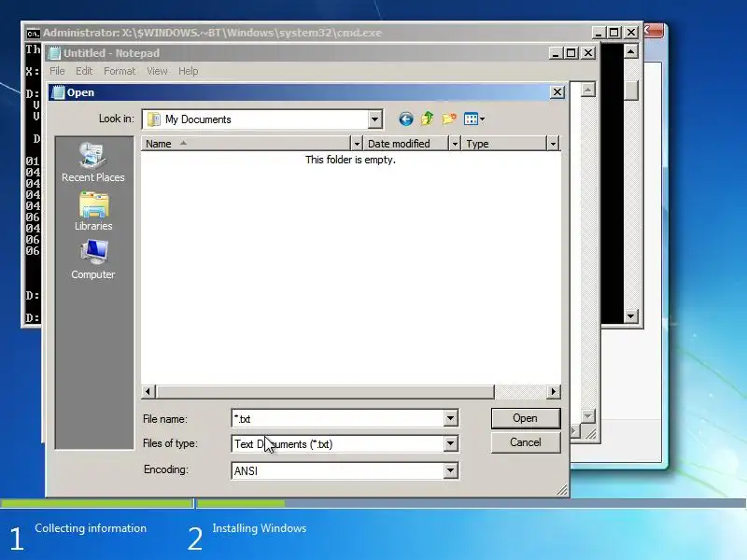The image size is (747, 560).
Task: Click the Cancel button
Action: click(x=526, y=442)
